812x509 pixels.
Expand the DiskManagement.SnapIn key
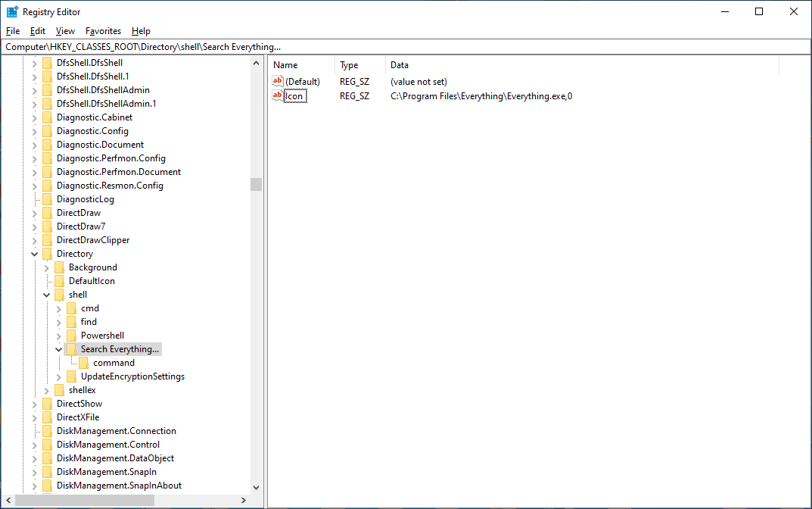tap(33, 471)
